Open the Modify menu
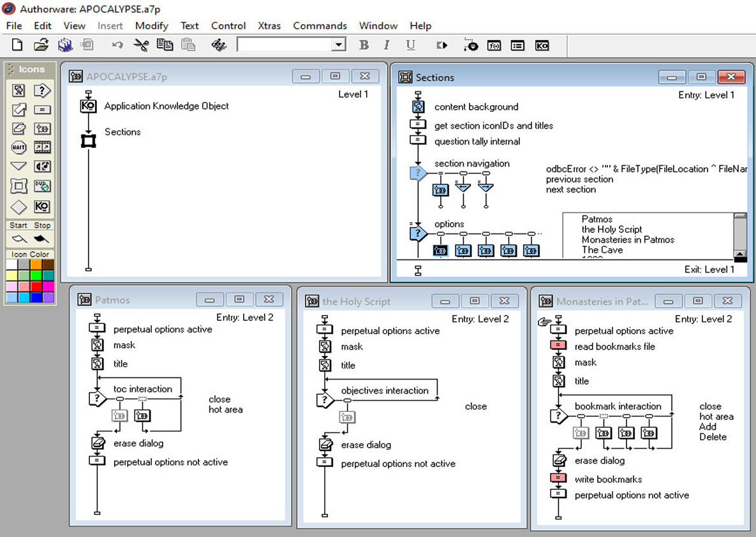The height and width of the screenshot is (537, 756). click(x=151, y=26)
